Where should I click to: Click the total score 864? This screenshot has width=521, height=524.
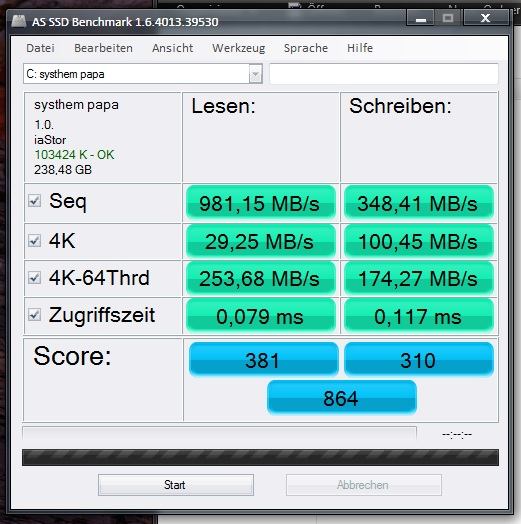pos(342,397)
